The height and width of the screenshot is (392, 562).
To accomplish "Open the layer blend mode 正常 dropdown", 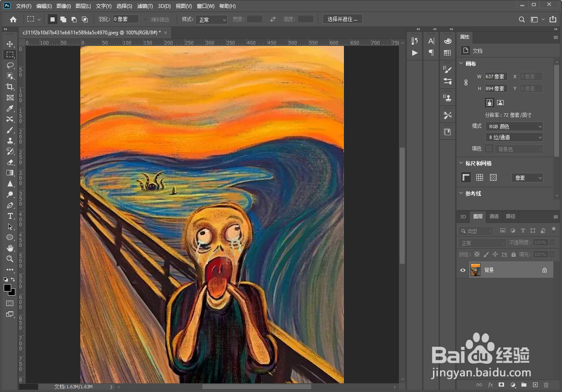I will click(482, 243).
